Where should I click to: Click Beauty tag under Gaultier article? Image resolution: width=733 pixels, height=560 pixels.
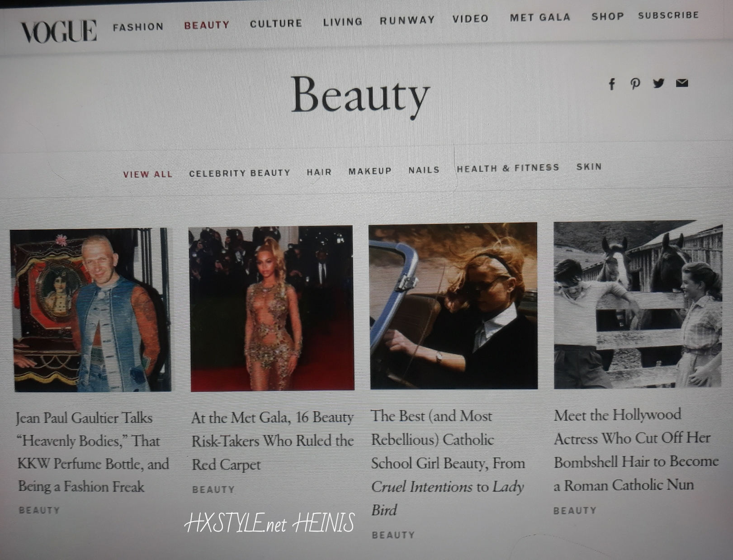click(x=39, y=510)
